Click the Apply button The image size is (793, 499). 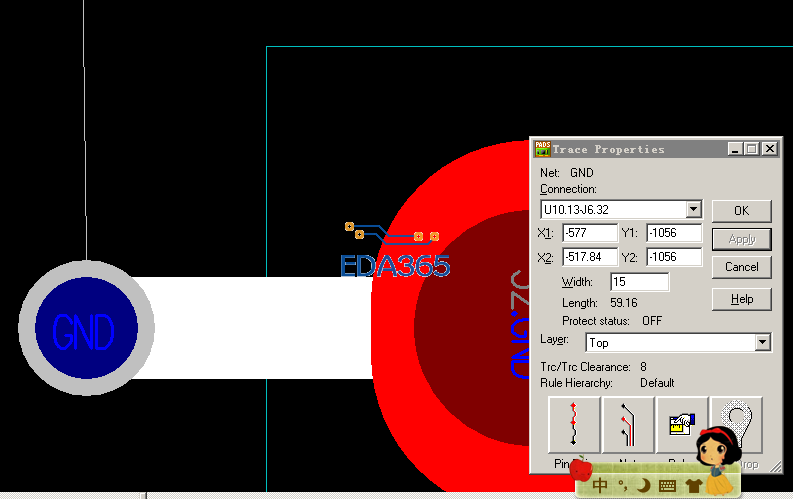coord(741,239)
